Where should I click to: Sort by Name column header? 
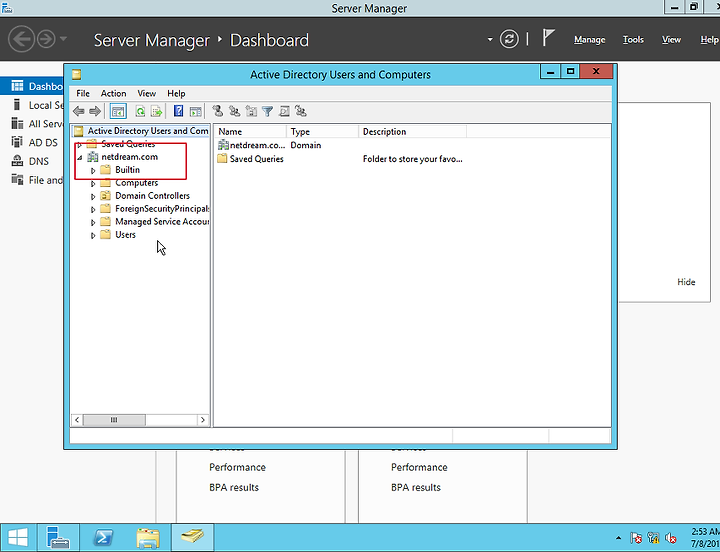(x=251, y=131)
